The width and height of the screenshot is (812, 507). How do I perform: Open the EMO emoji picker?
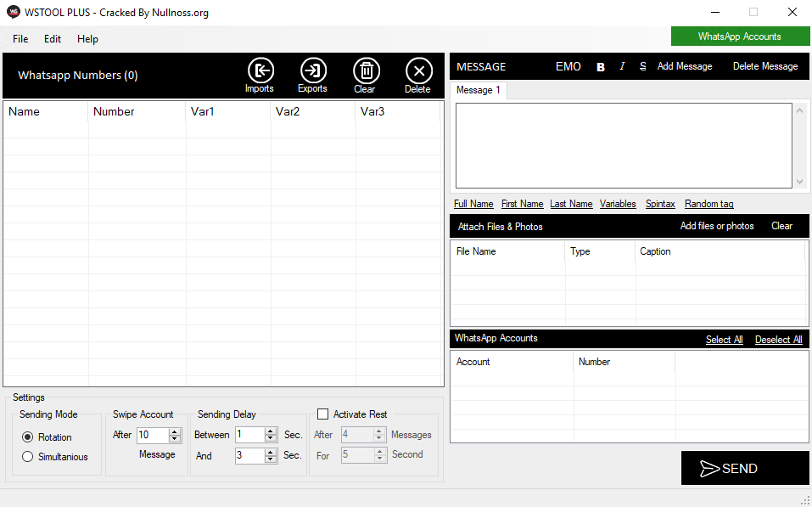pyautogui.click(x=568, y=66)
